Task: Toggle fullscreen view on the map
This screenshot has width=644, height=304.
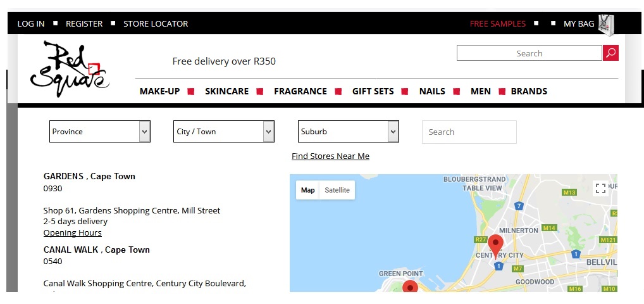Action: [600, 188]
